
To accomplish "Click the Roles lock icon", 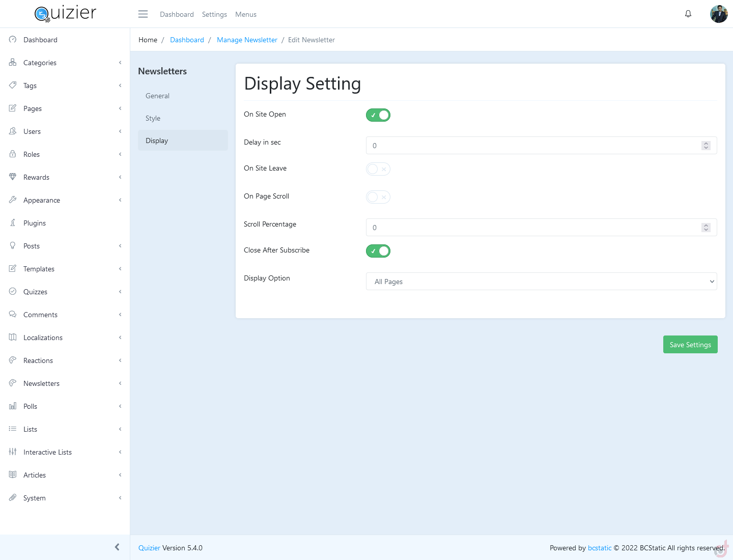I will 13,154.
